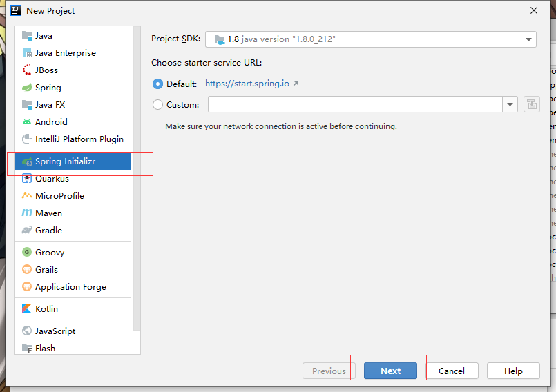Click the SDK folder icon in combo box
The height and width of the screenshot is (392, 556).
(220, 39)
